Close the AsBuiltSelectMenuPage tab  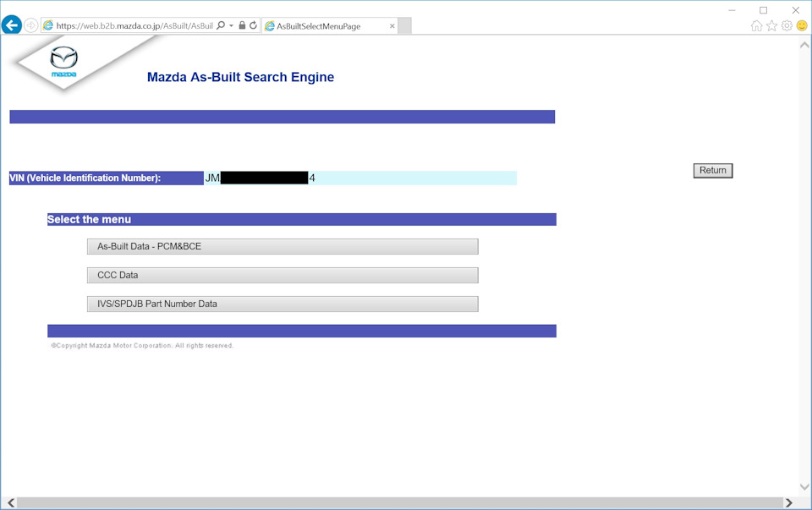coord(392,26)
